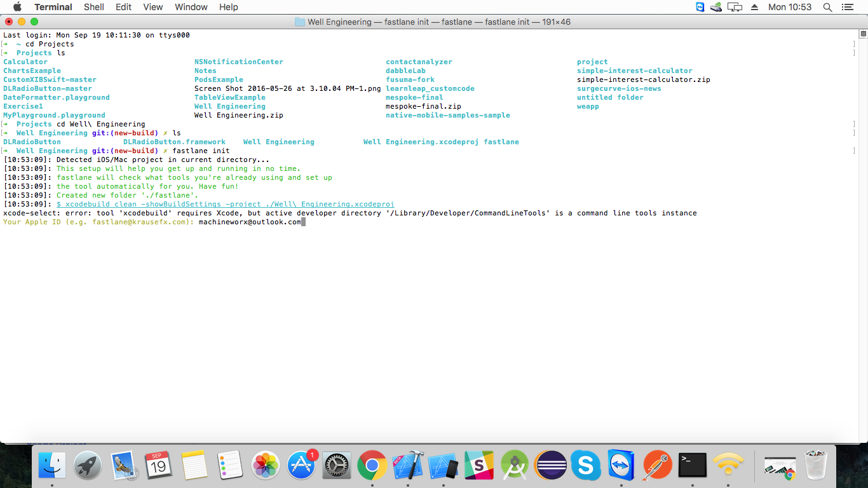The height and width of the screenshot is (488, 868).
Task: Launch Google Chrome from the Dock
Action: (x=372, y=466)
